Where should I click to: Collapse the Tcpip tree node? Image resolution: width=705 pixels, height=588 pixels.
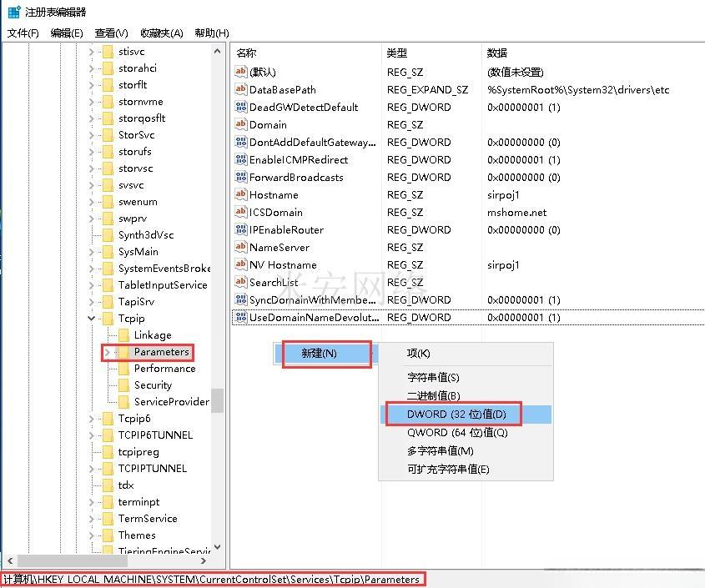[x=91, y=319]
